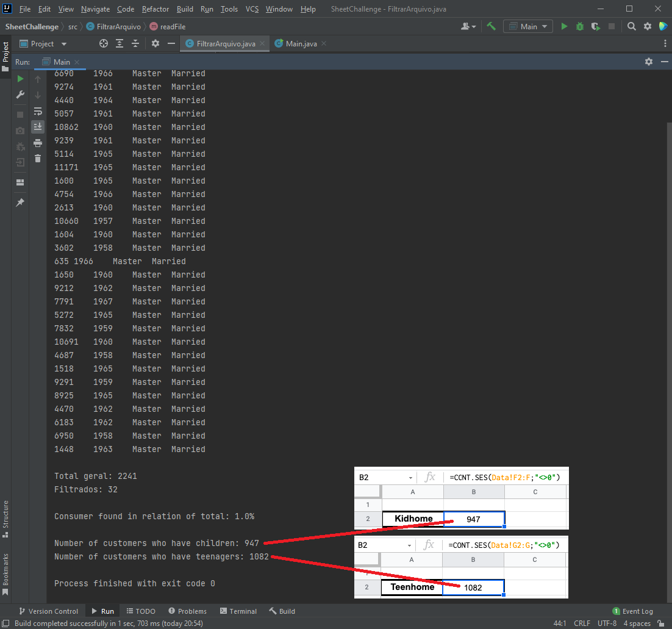Open the Run tool window options gear menu

(x=648, y=61)
